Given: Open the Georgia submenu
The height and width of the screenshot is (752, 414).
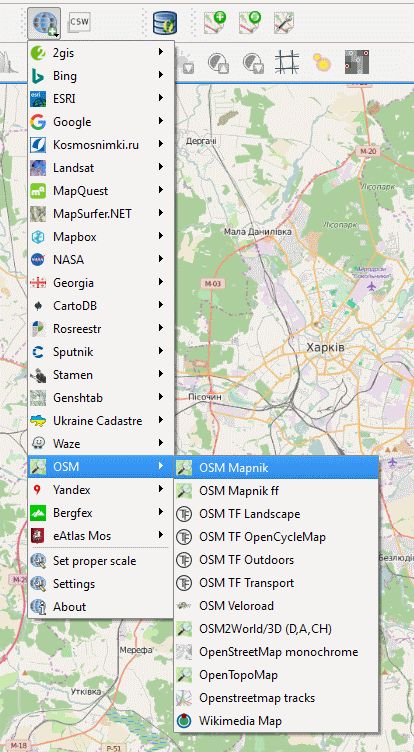Looking at the screenshot, I should click(101, 283).
